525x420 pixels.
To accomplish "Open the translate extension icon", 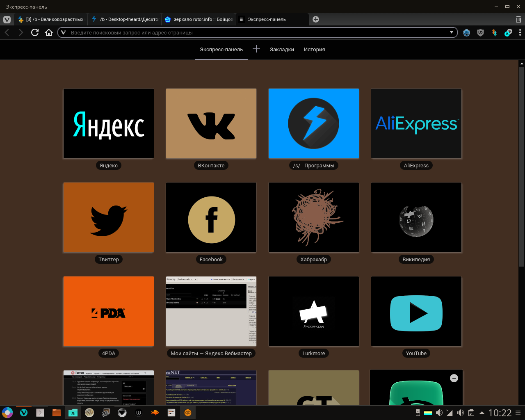I will (x=508, y=32).
